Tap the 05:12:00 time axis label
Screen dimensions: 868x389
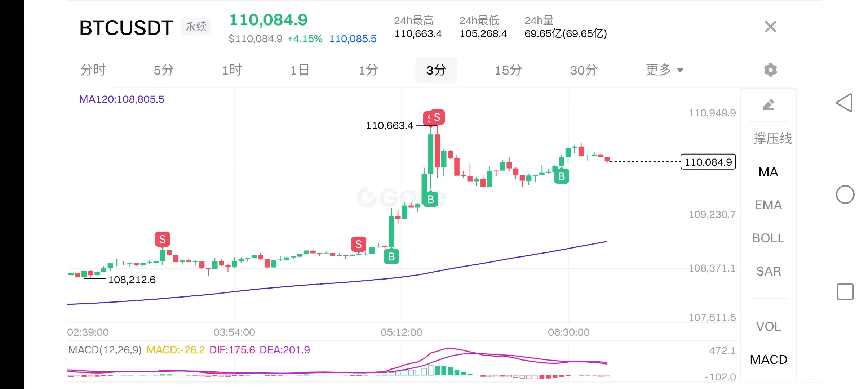402,332
